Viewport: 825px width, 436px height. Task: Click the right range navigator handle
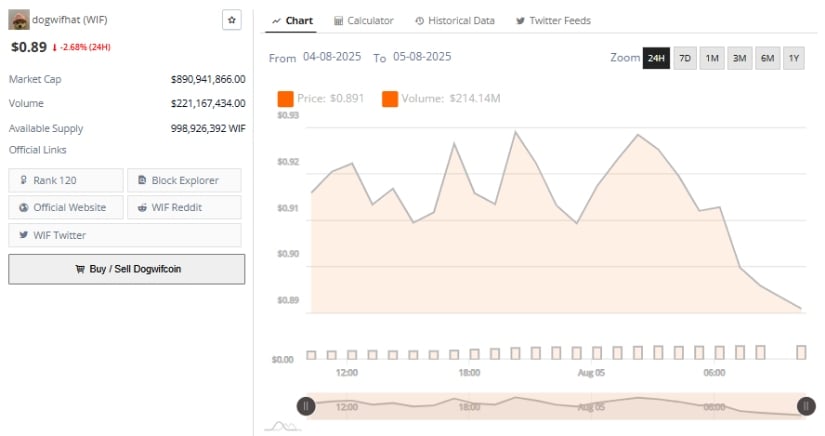[806, 406]
